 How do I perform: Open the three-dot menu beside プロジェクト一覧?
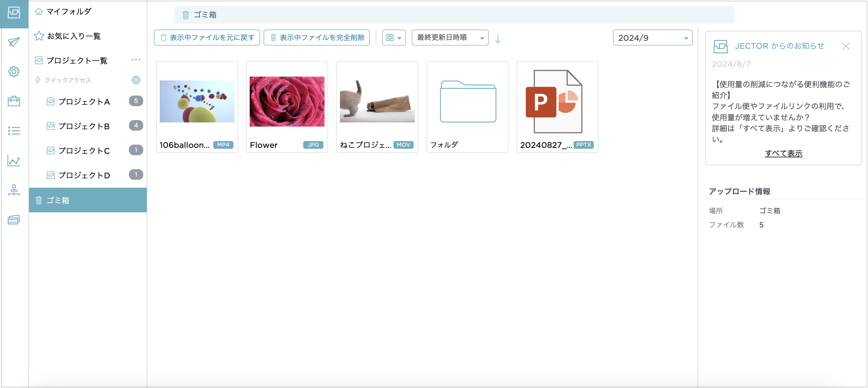click(136, 60)
